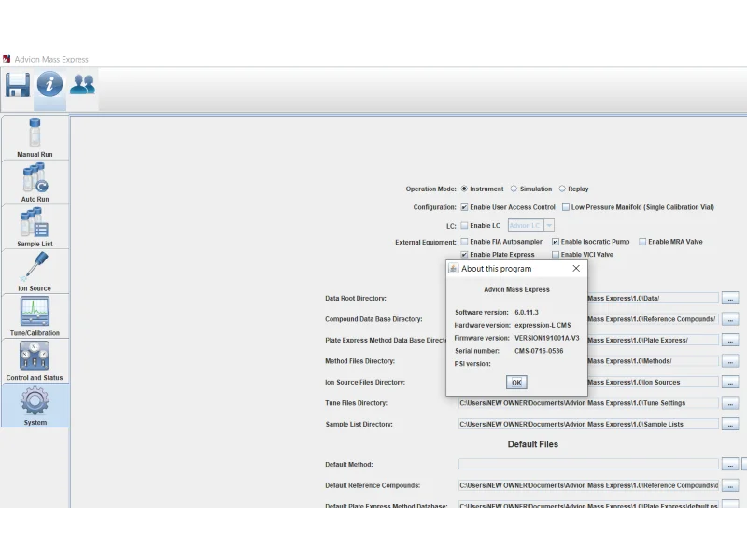The image size is (747, 560).
Task: Click the Save floppy disk icon
Action: click(x=18, y=85)
